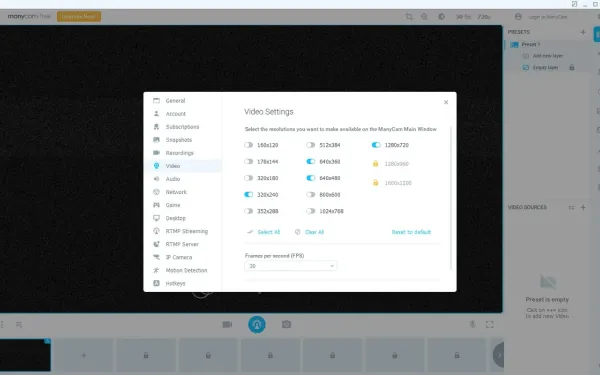
Task: Toggle the 352x288 resolution switch
Action: pyautogui.click(x=249, y=211)
